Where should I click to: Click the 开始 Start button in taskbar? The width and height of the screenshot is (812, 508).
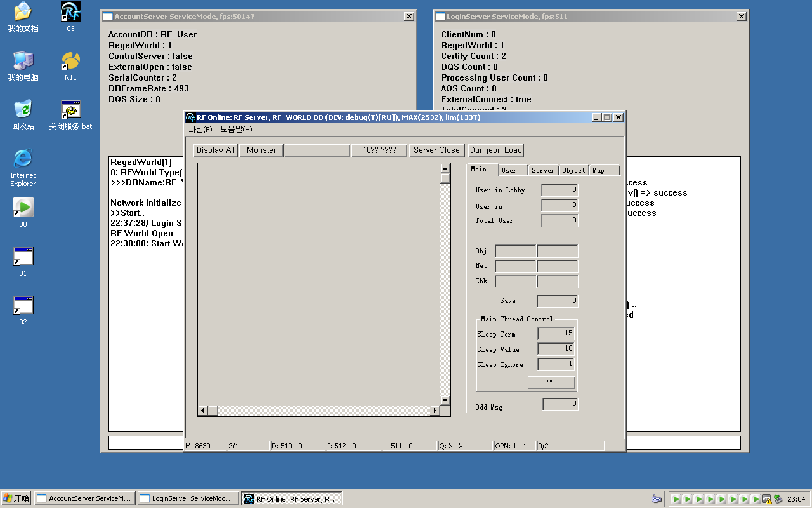coord(16,498)
